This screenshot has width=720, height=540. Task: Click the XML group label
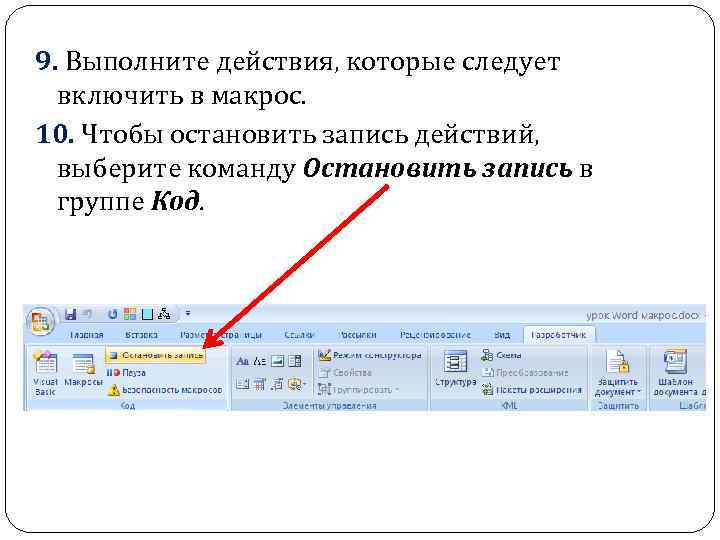(x=509, y=405)
